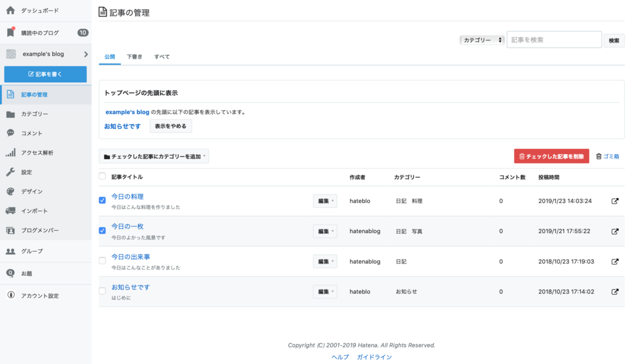Click the comment bubble icon in sidebar
The height and width of the screenshot is (364, 632).
point(10,133)
